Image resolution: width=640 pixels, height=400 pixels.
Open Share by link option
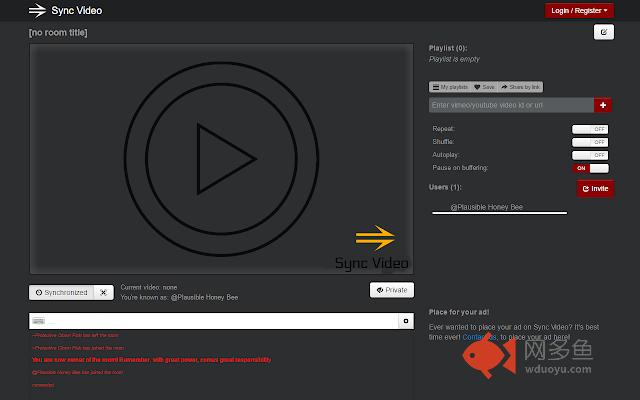click(519, 87)
